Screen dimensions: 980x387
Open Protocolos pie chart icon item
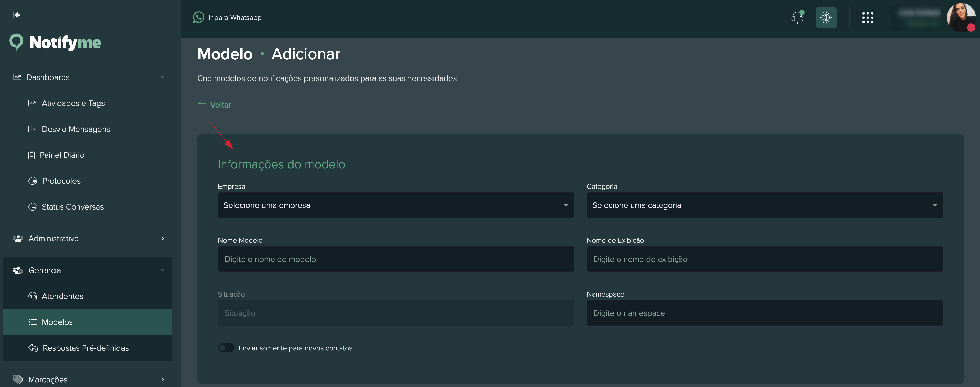pyautogui.click(x=33, y=181)
